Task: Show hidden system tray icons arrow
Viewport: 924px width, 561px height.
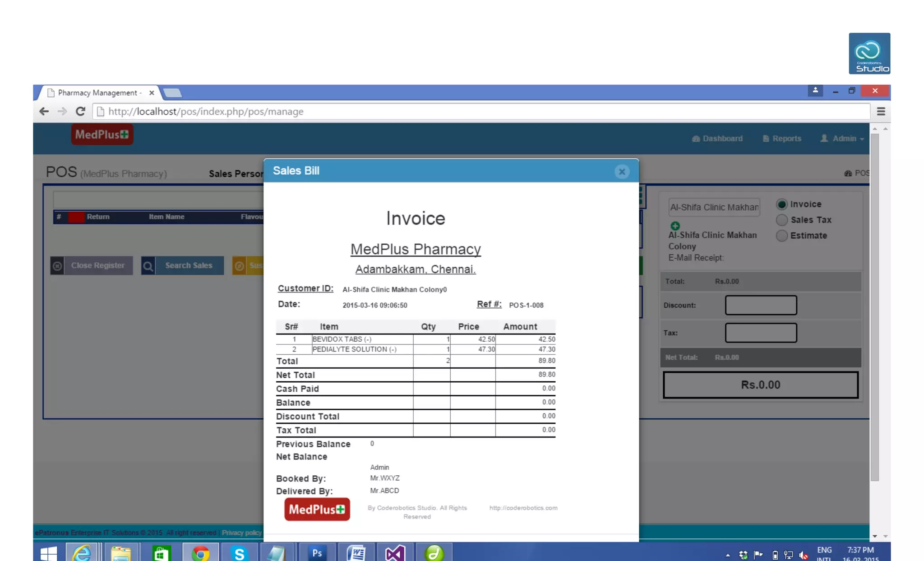Action: pyautogui.click(x=728, y=555)
